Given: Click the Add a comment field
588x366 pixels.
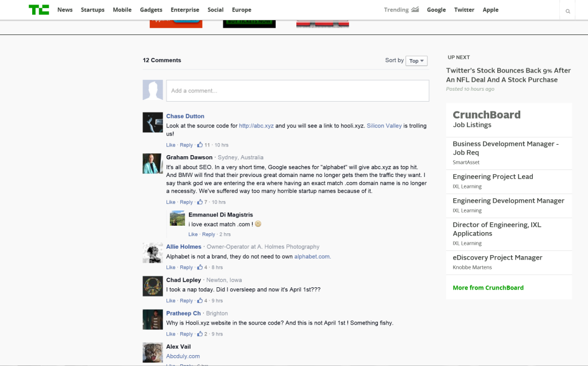Looking at the screenshot, I should 297,91.
